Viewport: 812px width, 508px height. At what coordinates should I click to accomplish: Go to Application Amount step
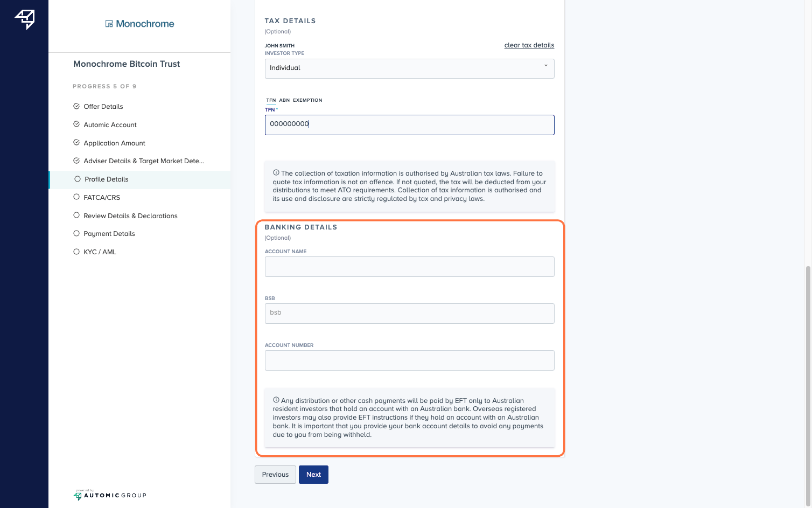pyautogui.click(x=114, y=143)
